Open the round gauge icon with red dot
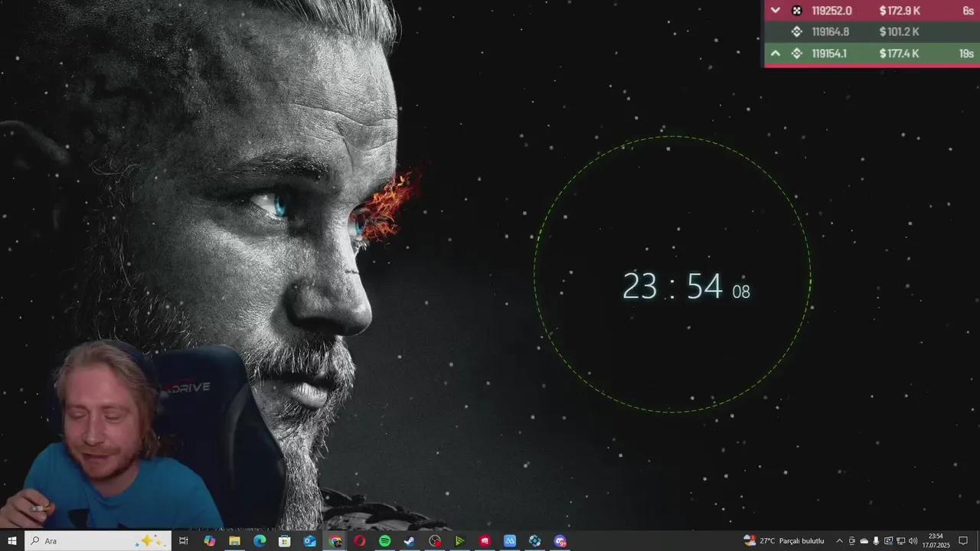 pyautogui.click(x=435, y=541)
